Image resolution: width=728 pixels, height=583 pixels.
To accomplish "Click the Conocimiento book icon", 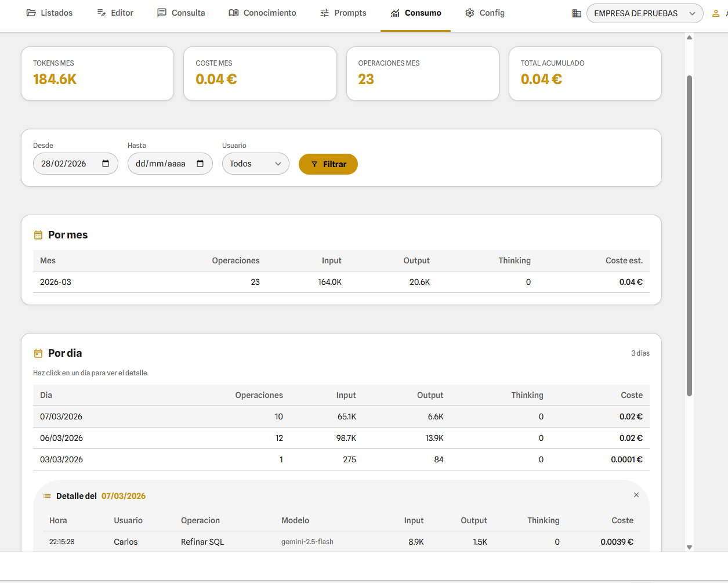I will [x=234, y=13].
